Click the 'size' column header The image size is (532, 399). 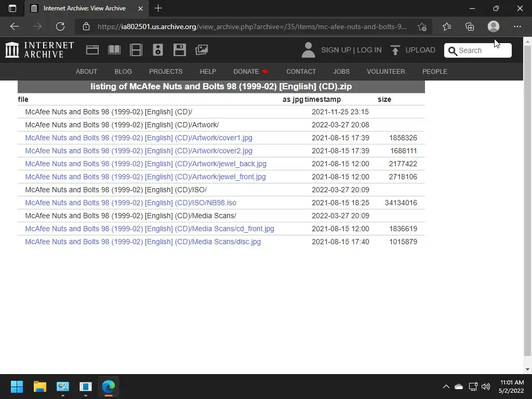(384, 99)
